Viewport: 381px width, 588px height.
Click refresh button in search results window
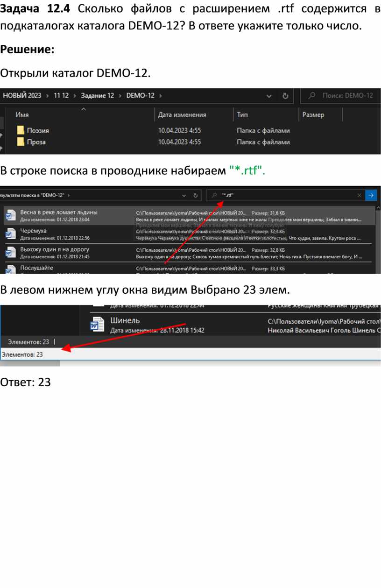(196, 195)
